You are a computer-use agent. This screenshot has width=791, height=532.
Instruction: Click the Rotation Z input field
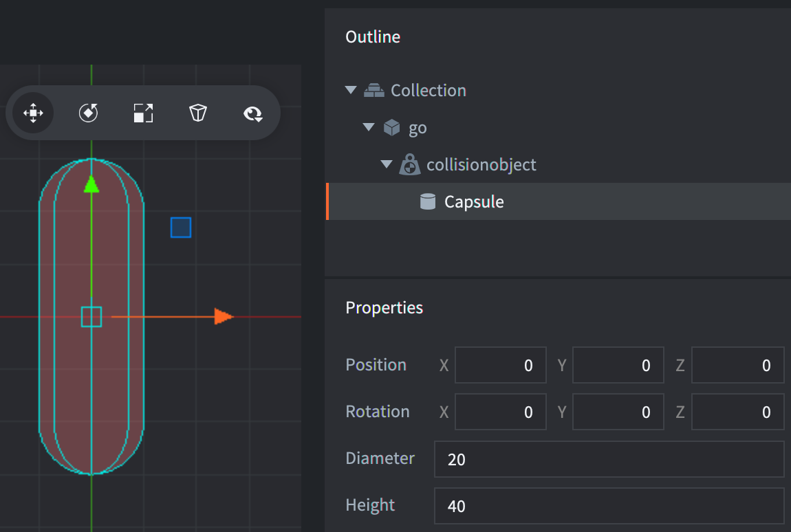737,412
